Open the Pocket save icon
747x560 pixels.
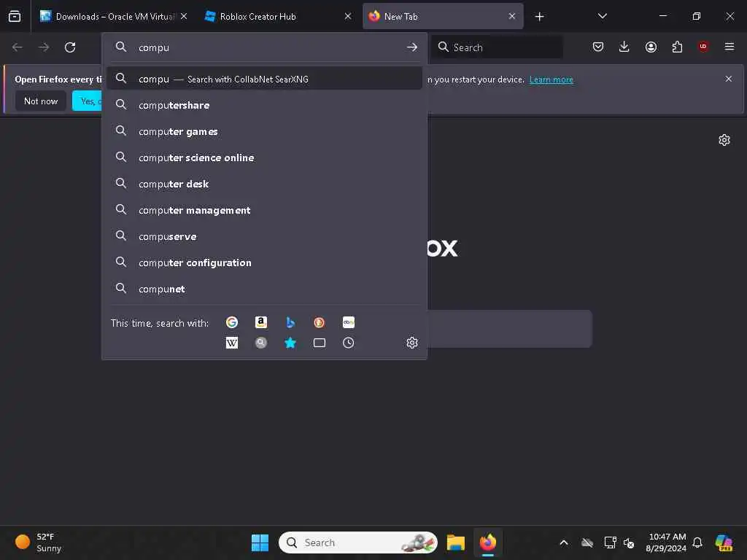(x=598, y=47)
